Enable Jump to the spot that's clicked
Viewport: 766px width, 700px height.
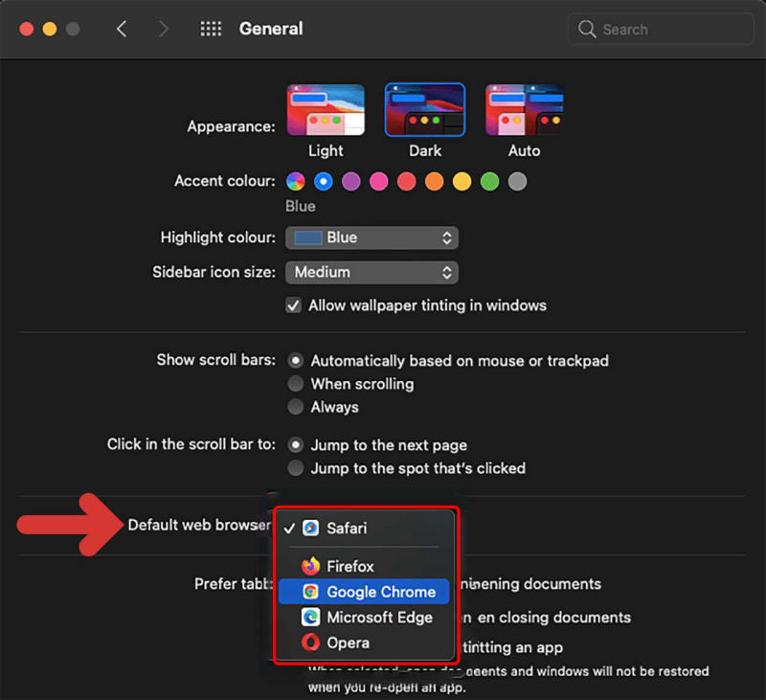tap(296, 468)
